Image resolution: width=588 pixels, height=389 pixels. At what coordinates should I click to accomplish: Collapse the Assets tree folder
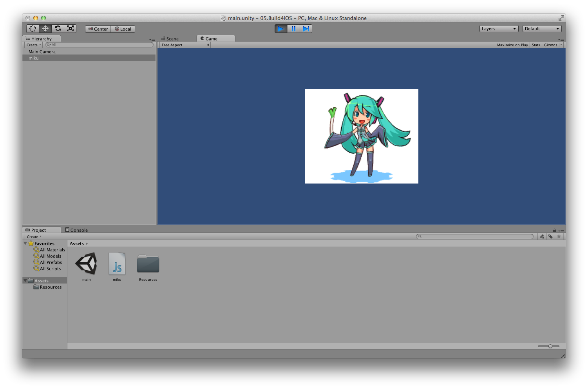pos(25,281)
